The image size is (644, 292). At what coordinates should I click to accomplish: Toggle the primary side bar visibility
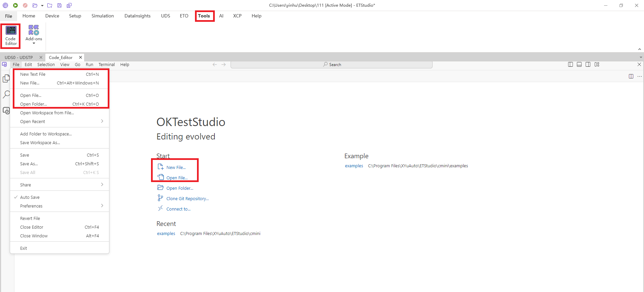point(571,64)
